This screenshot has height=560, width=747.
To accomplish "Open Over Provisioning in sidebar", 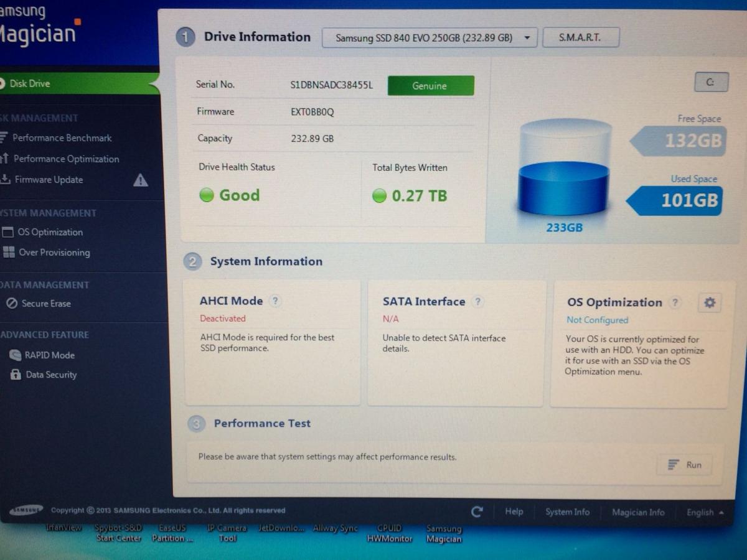I will [x=54, y=253].
